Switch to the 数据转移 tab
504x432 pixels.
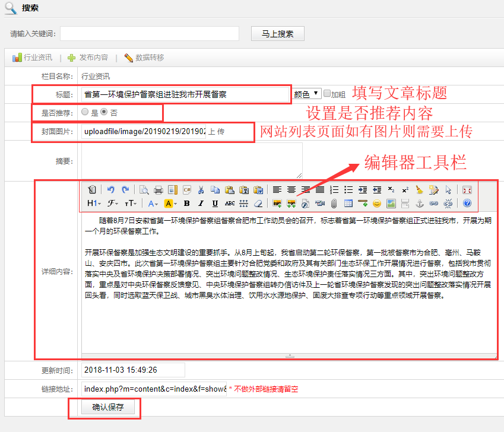[x=144, y=58]
